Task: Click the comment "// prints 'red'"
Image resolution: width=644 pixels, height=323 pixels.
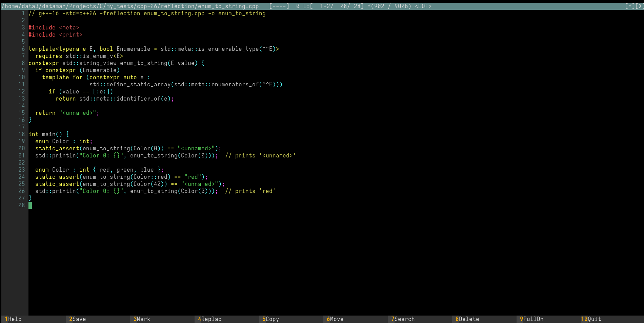Action: click(x=250, y=191)
